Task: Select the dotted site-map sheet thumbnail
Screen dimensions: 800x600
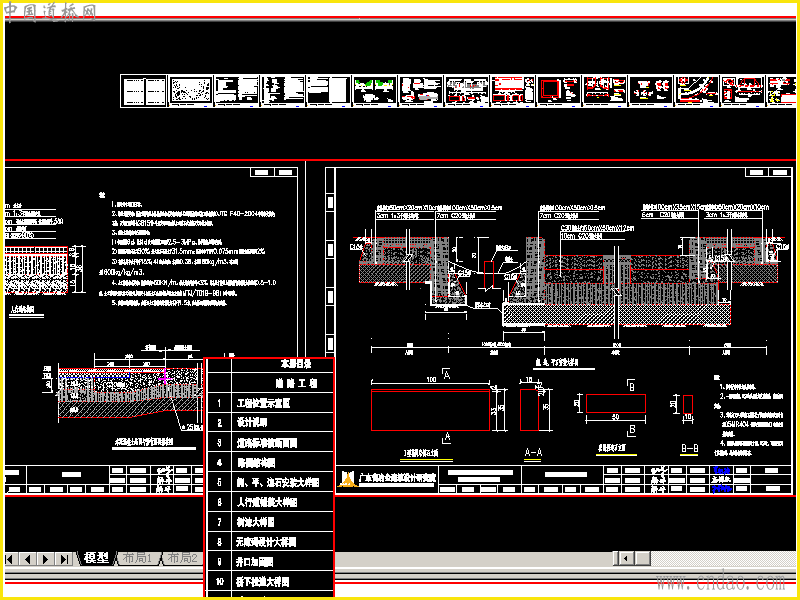Action: tap(190, 91)
